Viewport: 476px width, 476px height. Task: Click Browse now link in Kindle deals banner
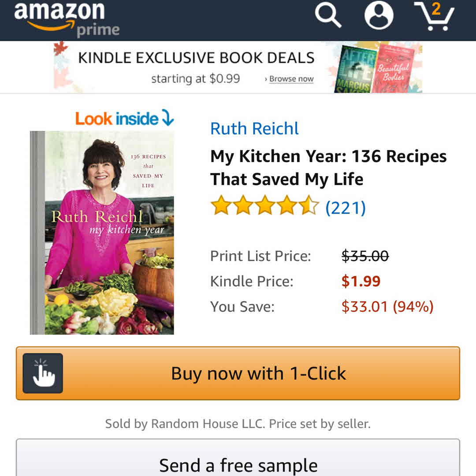point(289,79)
